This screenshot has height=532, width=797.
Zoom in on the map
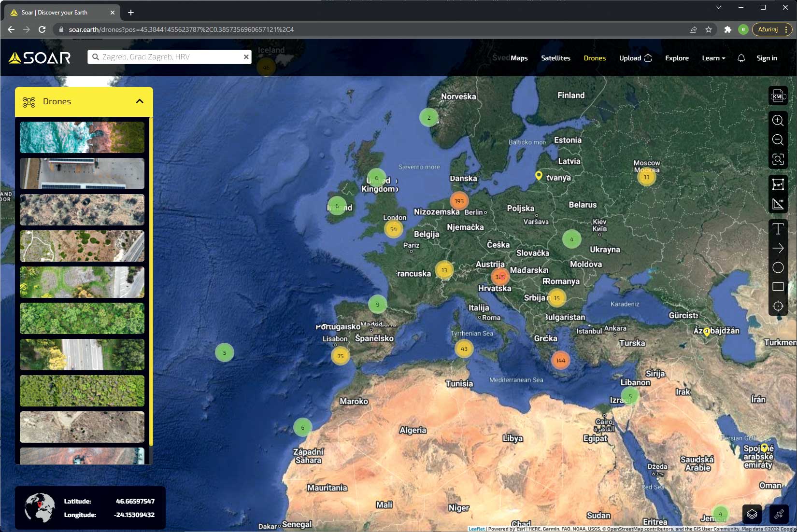coord(778,120)
